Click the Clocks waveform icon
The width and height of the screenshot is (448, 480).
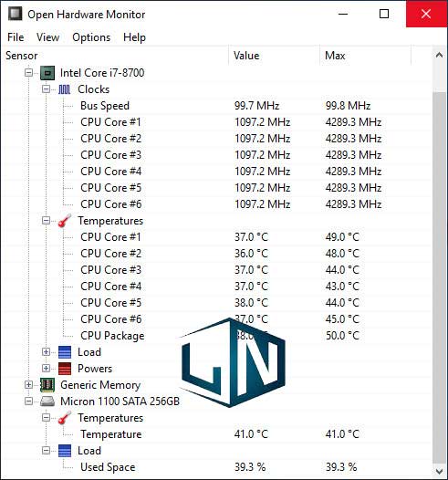tap(64, 89)
